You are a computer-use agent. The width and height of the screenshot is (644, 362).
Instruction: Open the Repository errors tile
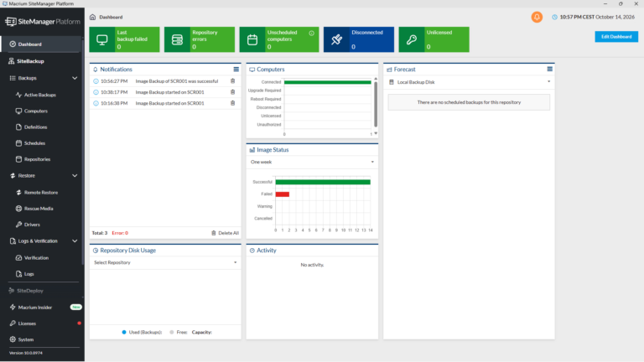(200, 39)
